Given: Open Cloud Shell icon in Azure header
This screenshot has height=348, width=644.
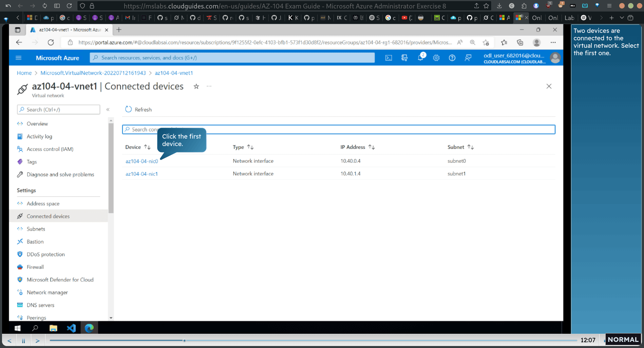Looking at the screenshot, I should tap(389, 58).
